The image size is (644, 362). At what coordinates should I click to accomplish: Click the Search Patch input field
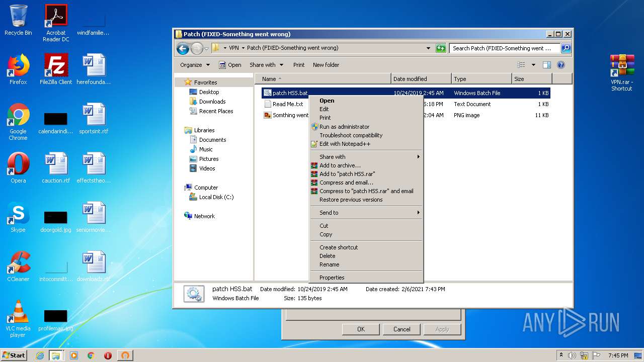point(505,48)
